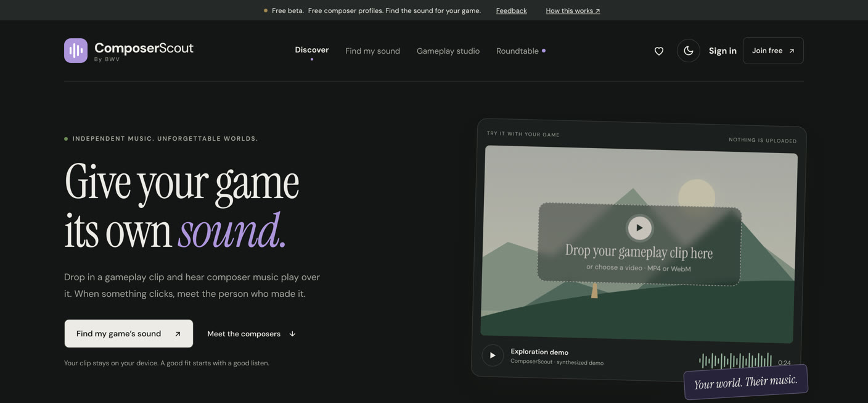868x403 pixels.
Task: Click the Exploration demo waveform
Action: (x=735, y=360)
